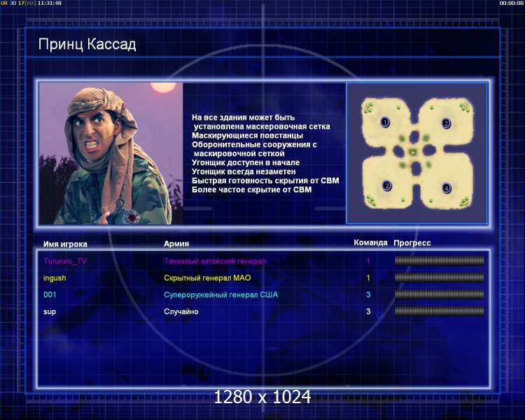Click the 'Принц Кассад' title
The width and height of the screenshot is (525, 420).
coord(87,44)
